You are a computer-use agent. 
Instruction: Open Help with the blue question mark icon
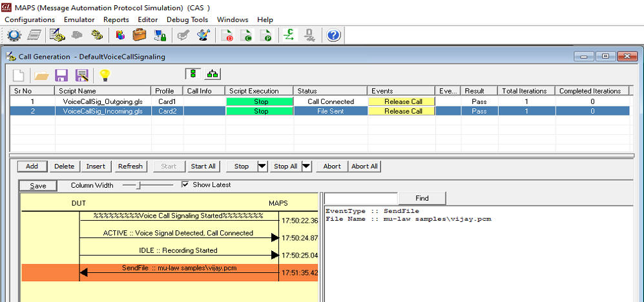[333, 35]
